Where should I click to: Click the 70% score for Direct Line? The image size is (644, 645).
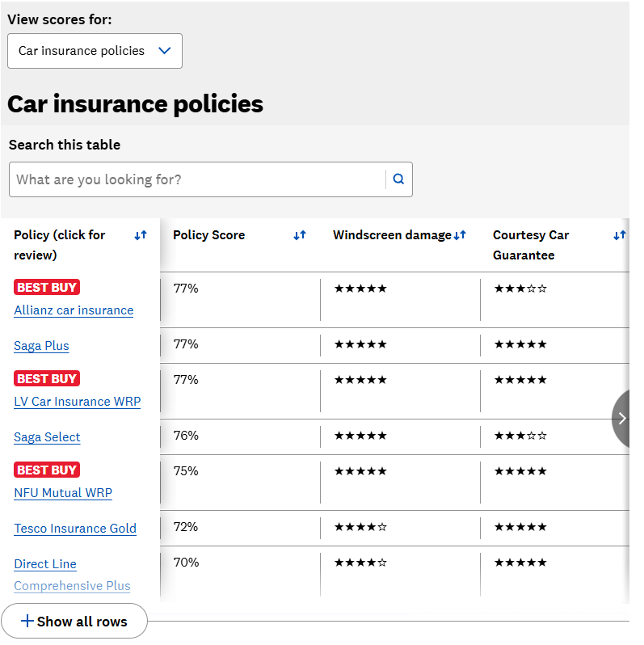tap(186, 562)
